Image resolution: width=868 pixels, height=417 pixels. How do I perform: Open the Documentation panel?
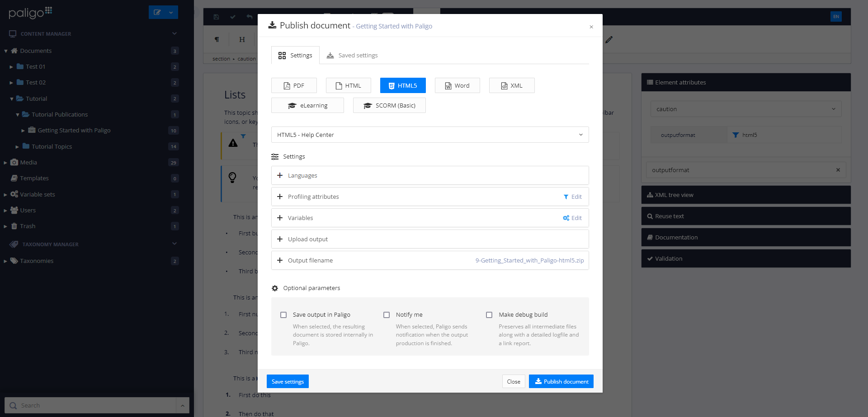(x=746, y=237)
